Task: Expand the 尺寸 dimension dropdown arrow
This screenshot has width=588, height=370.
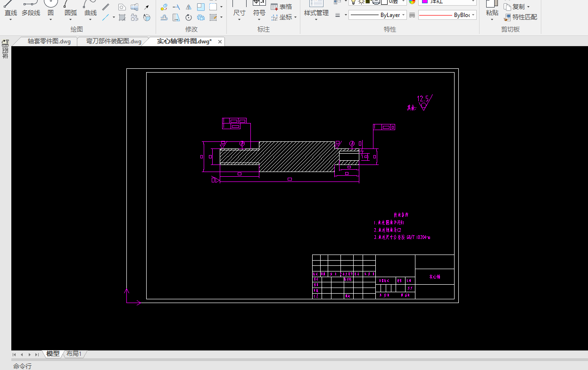Action: click(x=239, y=20)
